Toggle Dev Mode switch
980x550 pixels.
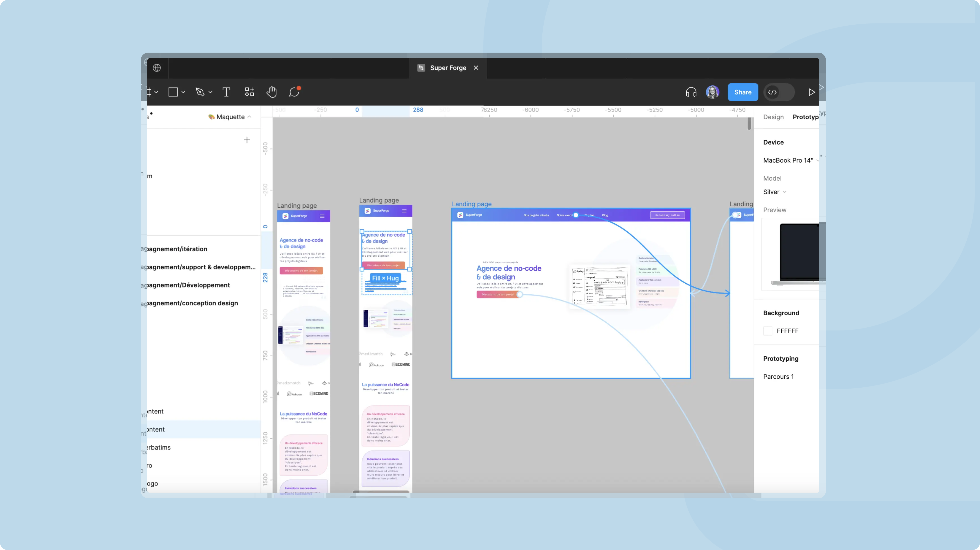click(779, 92)
